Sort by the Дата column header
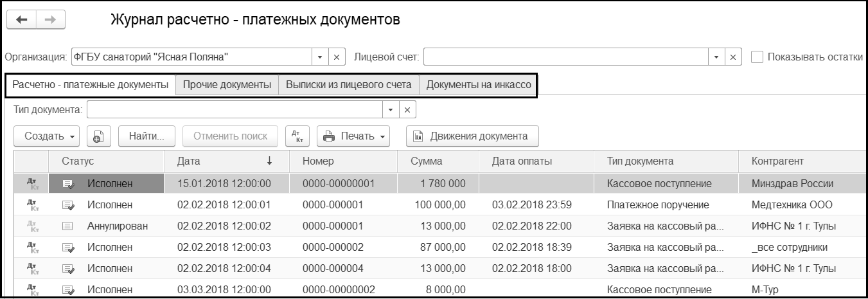The height and width of the screenshot is (299, 868). 225,161
